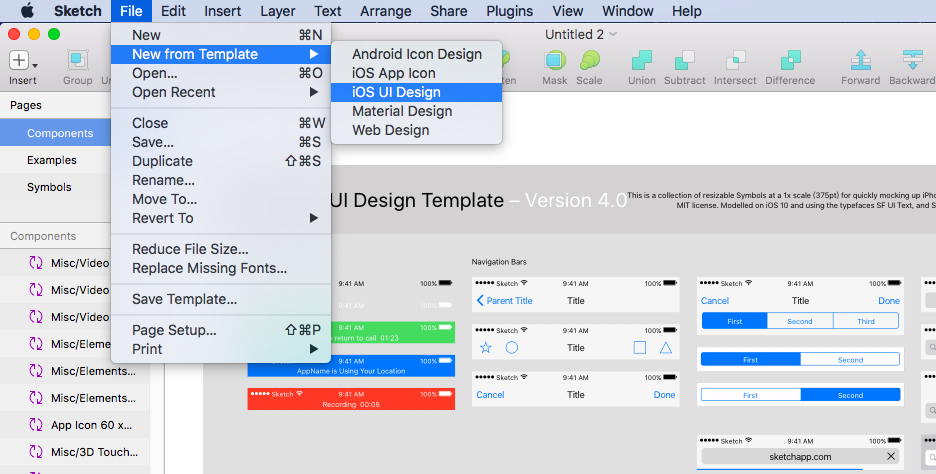Choose iOS App Icon template
936x474 pixels.
click(x=417, y=73)
